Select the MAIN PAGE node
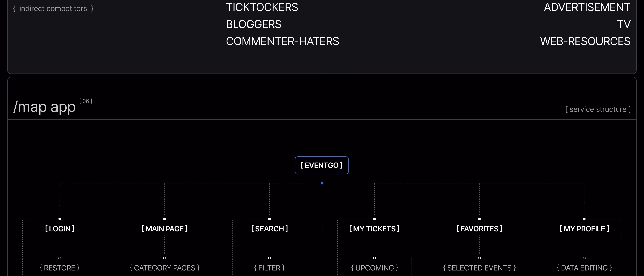The height and width of the screenshot is (276, 644). (x=164, y=229)
